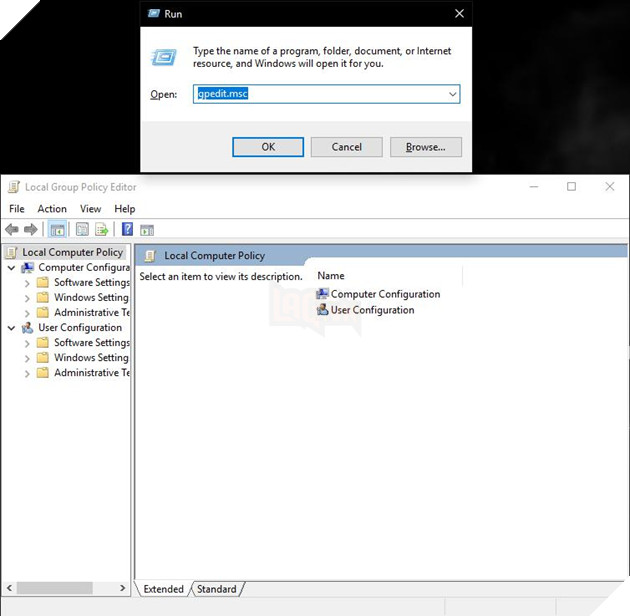The image size is (630, 616).
Task: Open Properties from the toolbar icon
Action: pos(82,229)
